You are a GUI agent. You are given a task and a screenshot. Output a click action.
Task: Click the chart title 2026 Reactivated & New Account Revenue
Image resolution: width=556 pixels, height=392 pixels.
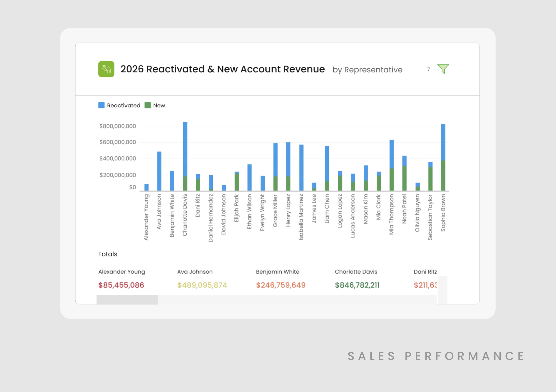point(223,69)
